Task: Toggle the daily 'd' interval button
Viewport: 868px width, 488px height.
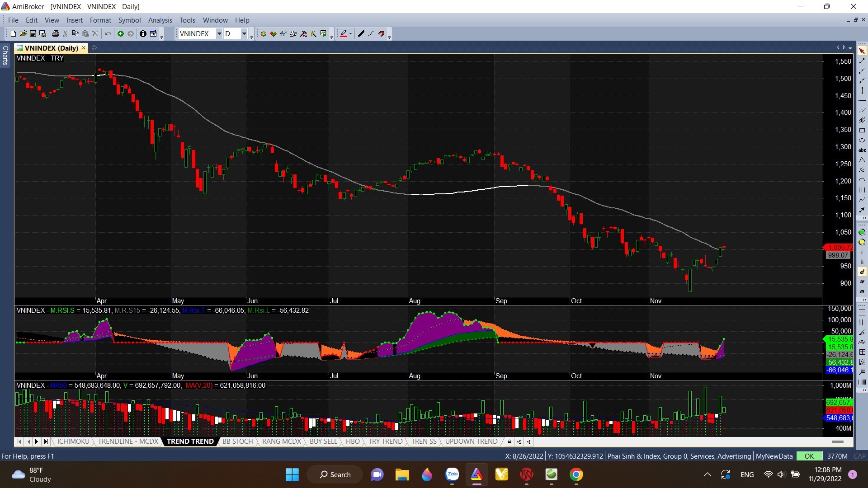Action: coord(862,272)
